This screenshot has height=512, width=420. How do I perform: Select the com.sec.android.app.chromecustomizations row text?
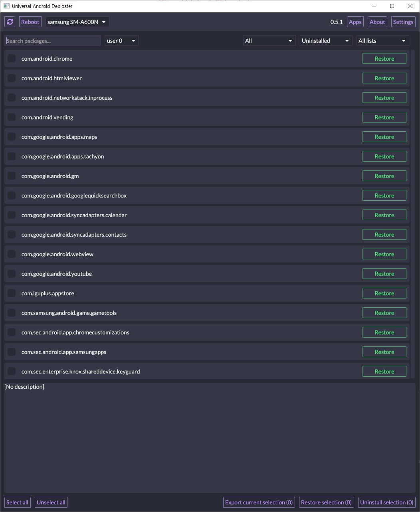point(75,332)
